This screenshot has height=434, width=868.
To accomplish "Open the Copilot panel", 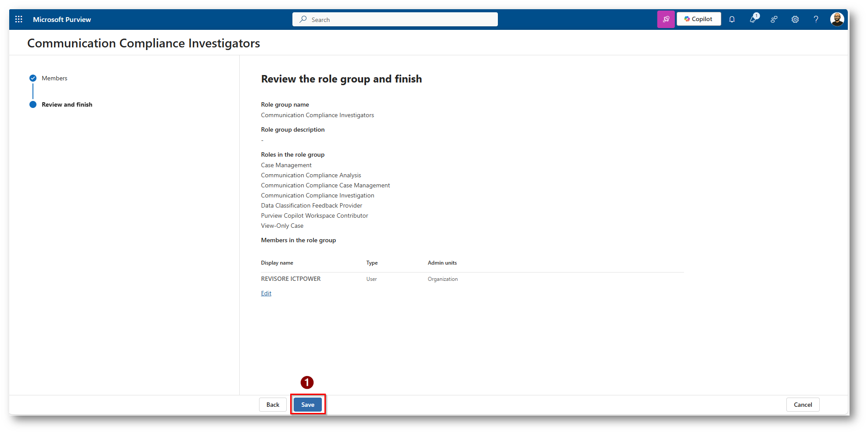I will (x=699, y=19).
